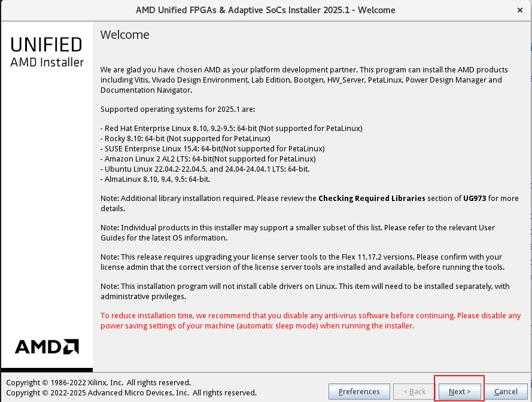
Task: Click the greyed-out Back button
Action: (x=414, y=391)
